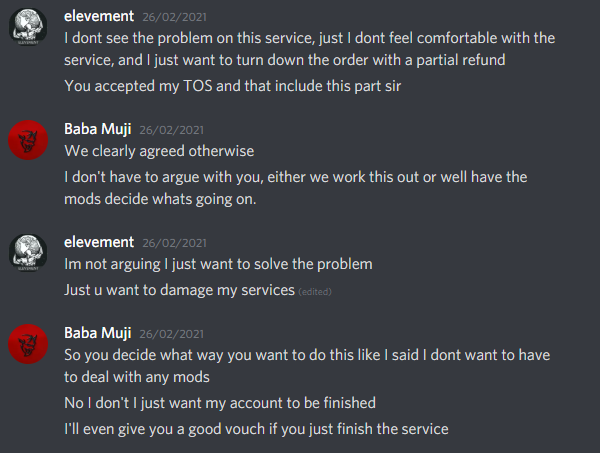Click elevement's avatar beside the partial refund message
This screenshot has height=453, width=600.
(x=27, y=29)
